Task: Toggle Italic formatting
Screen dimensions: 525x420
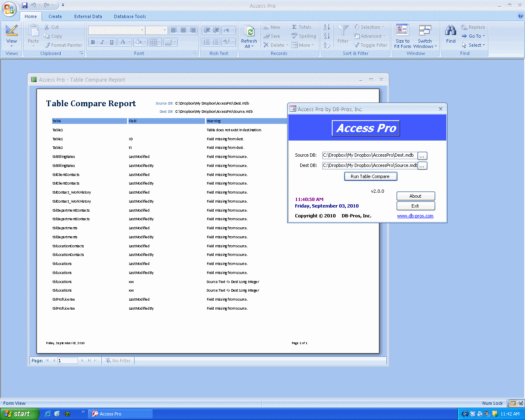Action: [x=102, y=42]
